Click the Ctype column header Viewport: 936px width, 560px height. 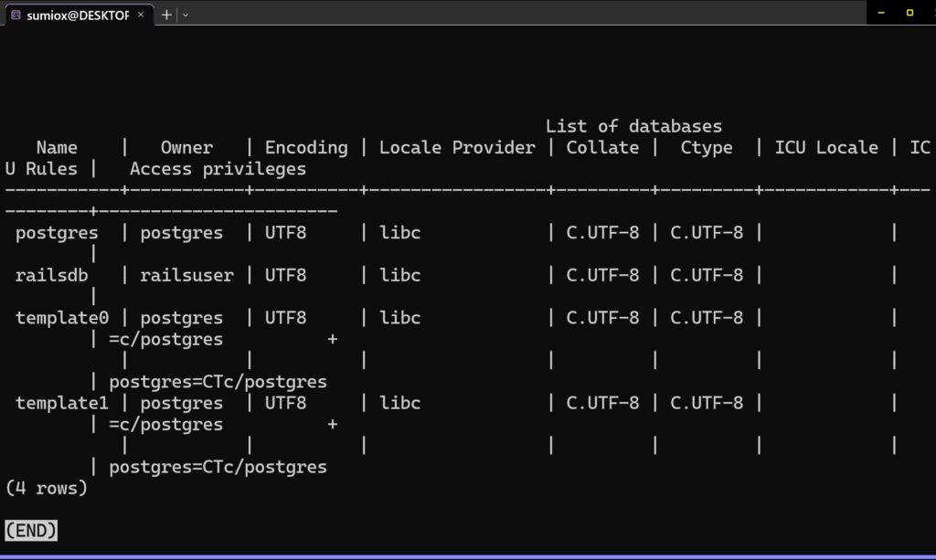[x=707, y=147]
